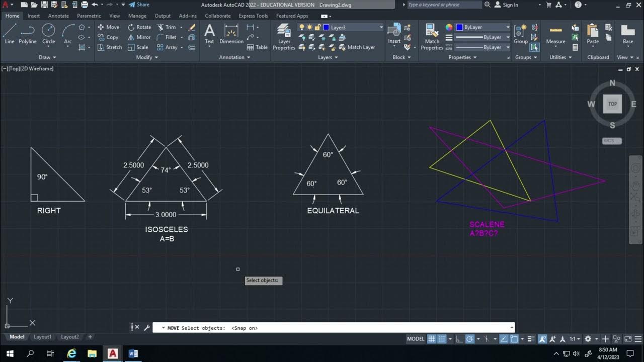Expand the Annotation panel
Image resolution: width=644 pixels, height=362 pixels.
235,57
